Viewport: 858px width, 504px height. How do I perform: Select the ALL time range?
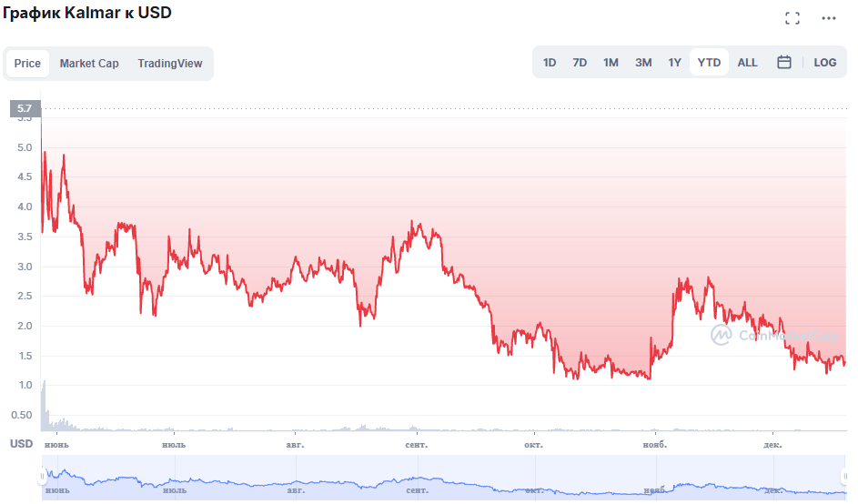coord(748,63)
